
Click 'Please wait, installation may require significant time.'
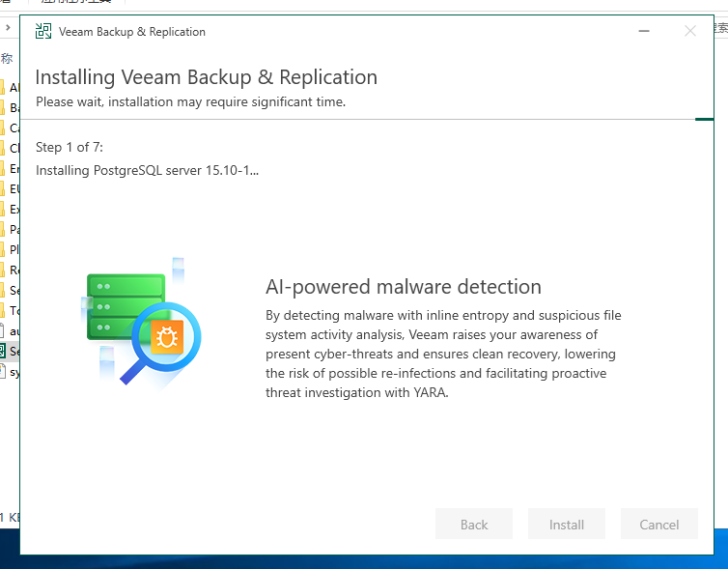pyautogui.click(x=191, y=101)
